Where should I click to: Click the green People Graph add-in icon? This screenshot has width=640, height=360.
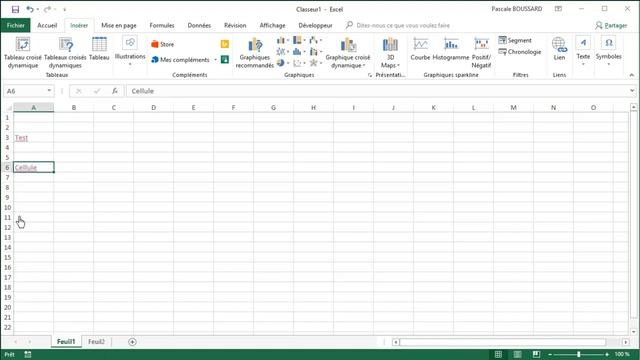tap(224, 60)
